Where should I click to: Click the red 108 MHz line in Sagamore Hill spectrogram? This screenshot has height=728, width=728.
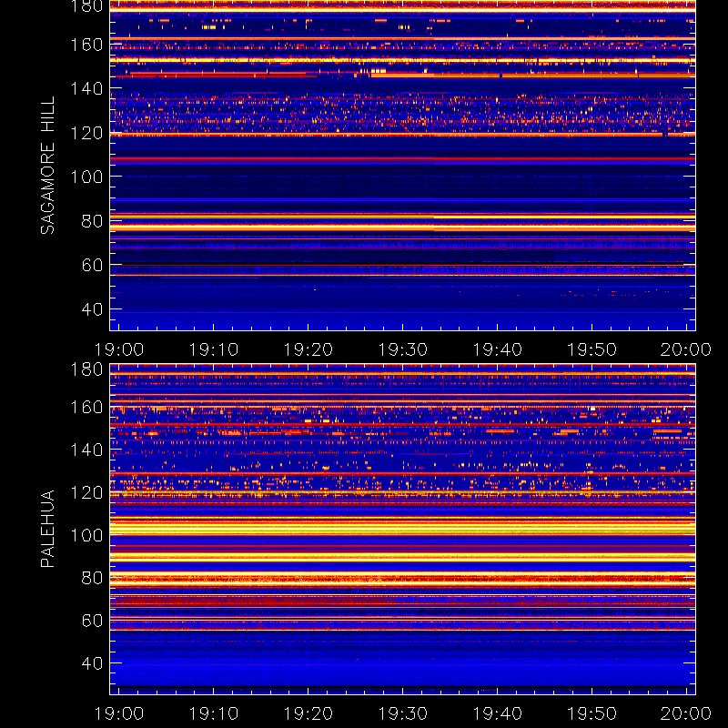point(402,158)
